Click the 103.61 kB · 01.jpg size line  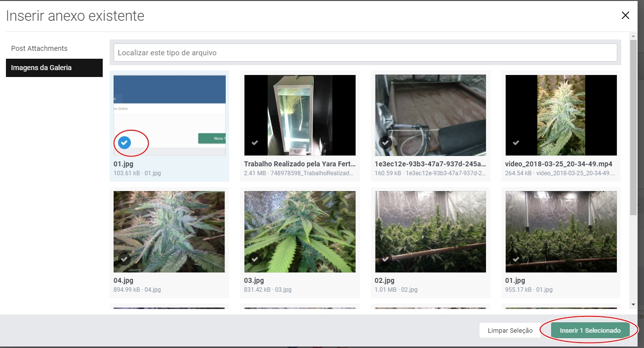click(137, 173)
